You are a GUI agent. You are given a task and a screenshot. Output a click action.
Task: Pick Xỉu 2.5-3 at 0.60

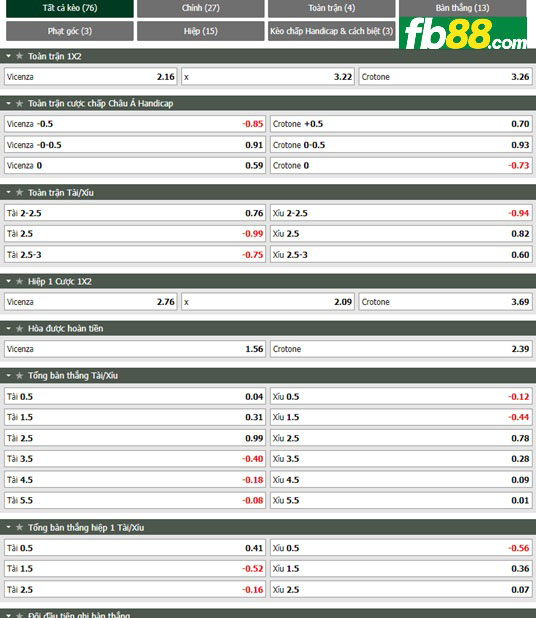[x=401, y=255]
